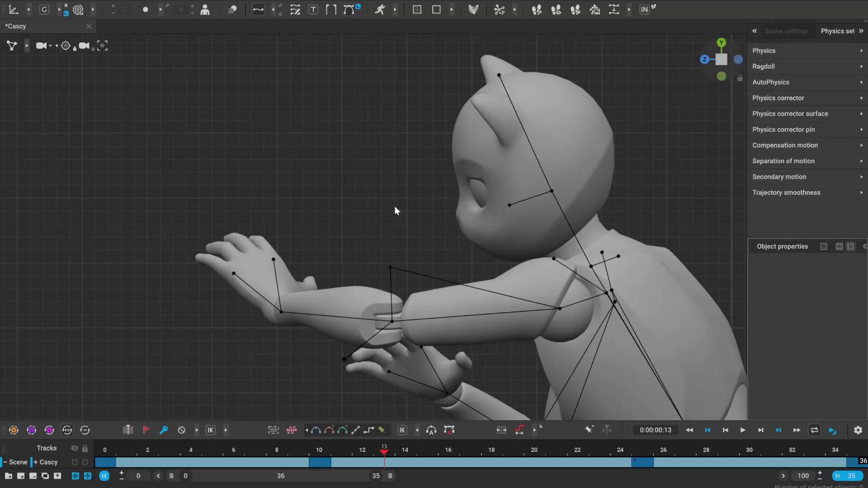Viewport: 868px width, 488px height.
Task: Select the point controller mode icon in viewport
Action: tap(12, 46)
